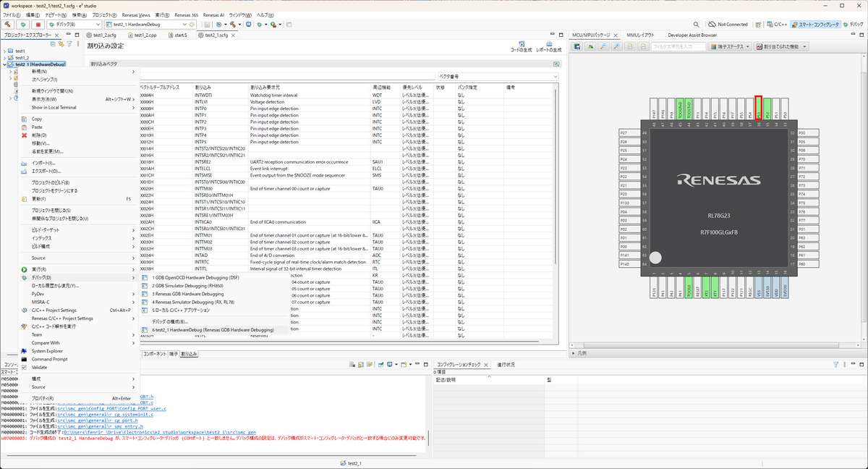
Task: Switch to the C/C++ perspective
Action: click(x=777, y=24)
